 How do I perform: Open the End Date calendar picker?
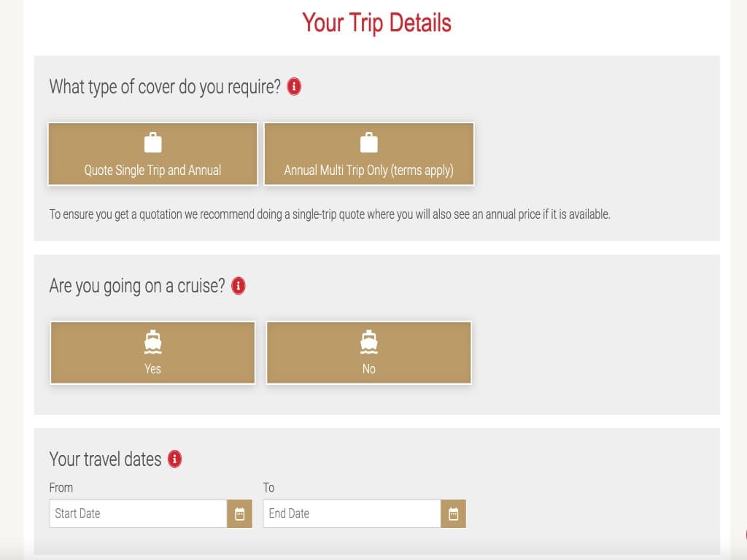(x=453, y=513)
